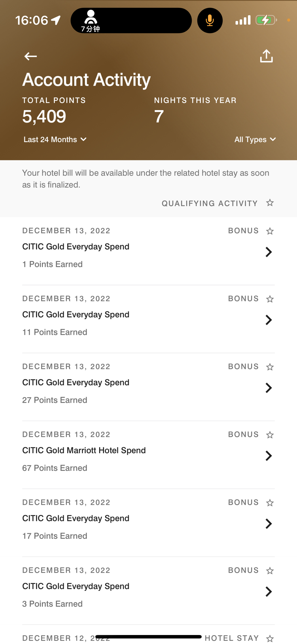
Task: Open the CITIC Gold Marriott Hotel Spend entry
Action: [148, 455]
